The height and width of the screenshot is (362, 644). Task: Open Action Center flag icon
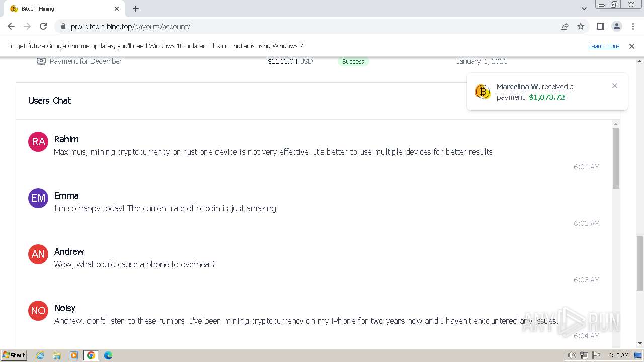(596, 355)
